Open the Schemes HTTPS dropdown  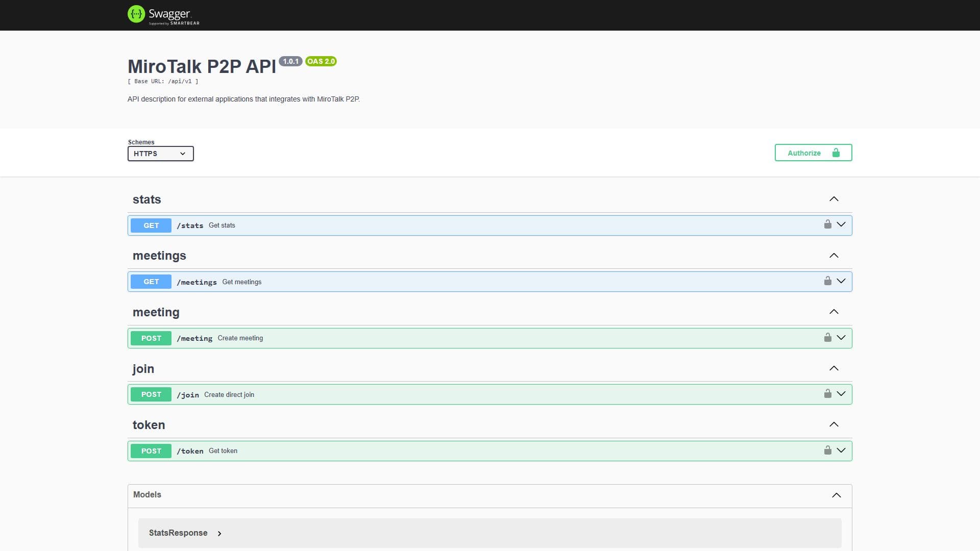coord(160,154)
